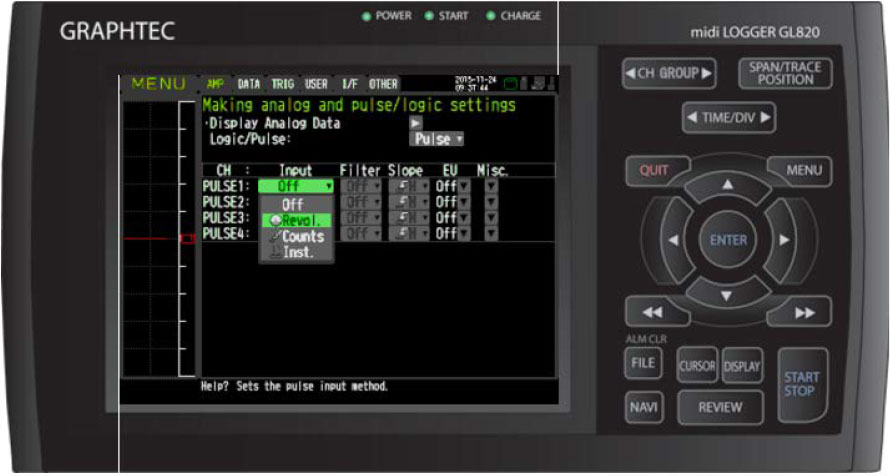890x476 pixels.
Task: Open PULSE4 Misc. dropdown arrow
Action: coord(491,233)
